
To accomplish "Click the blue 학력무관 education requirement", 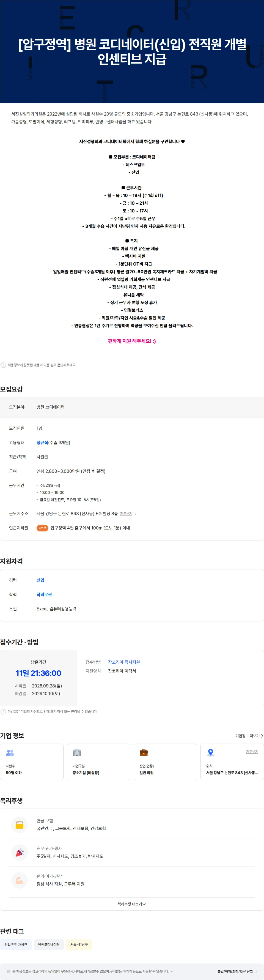I will click(x=44, y=594).
